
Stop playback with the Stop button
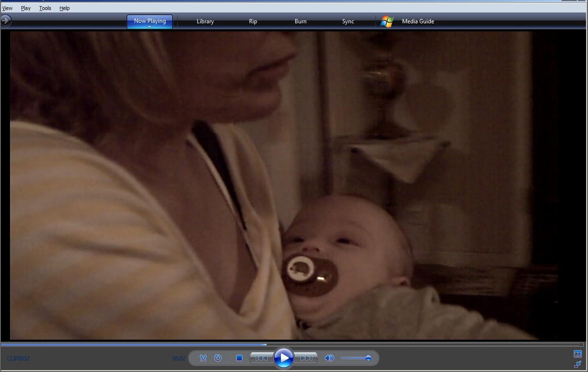coord(240,358)
